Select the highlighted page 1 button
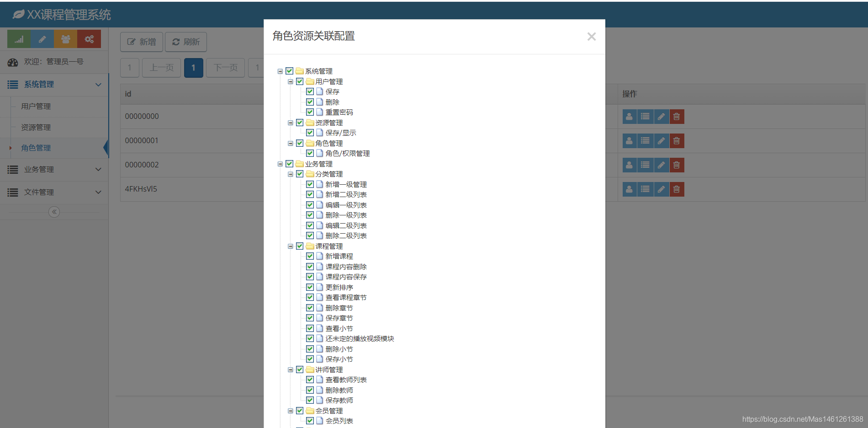 tap(194, 68)
